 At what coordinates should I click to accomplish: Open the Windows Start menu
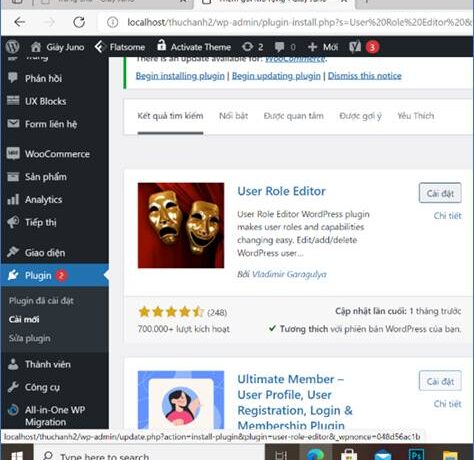[x=17, y=455]
